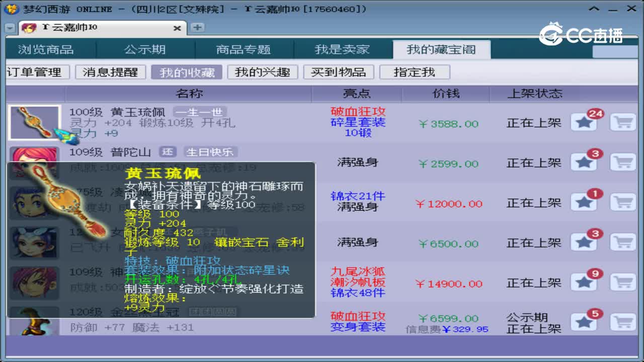Click the 生日快乐 tag

210,152
